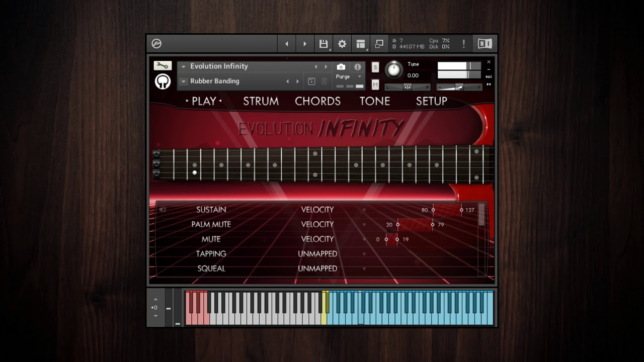644x362 pixels.
Task: Open PALM MUTE mapping type dropdown arrow
Action: (364, 225)
